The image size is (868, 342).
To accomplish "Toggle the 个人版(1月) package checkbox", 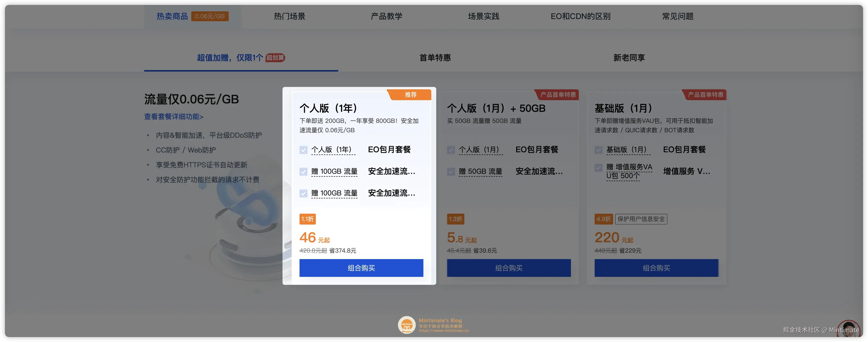I will pos(451,150).
